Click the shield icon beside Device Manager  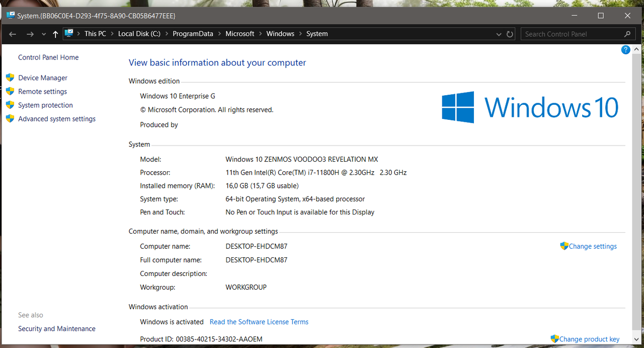(10, 78)
